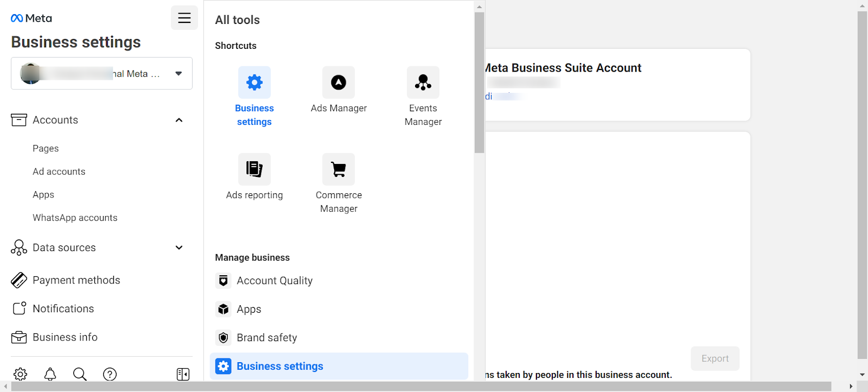Open help question mark icon
Viewport: 868px width, 392px height.
pos(110,374)
